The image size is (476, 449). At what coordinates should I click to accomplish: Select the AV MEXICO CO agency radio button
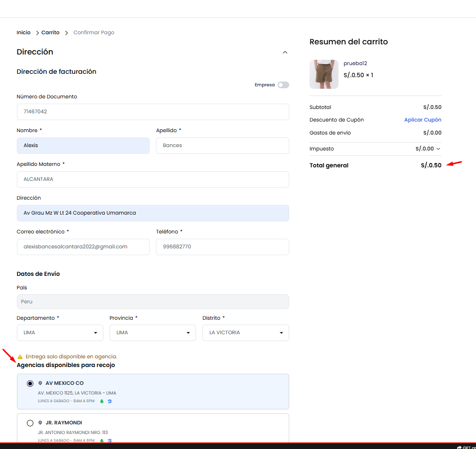tap(30, 383)
